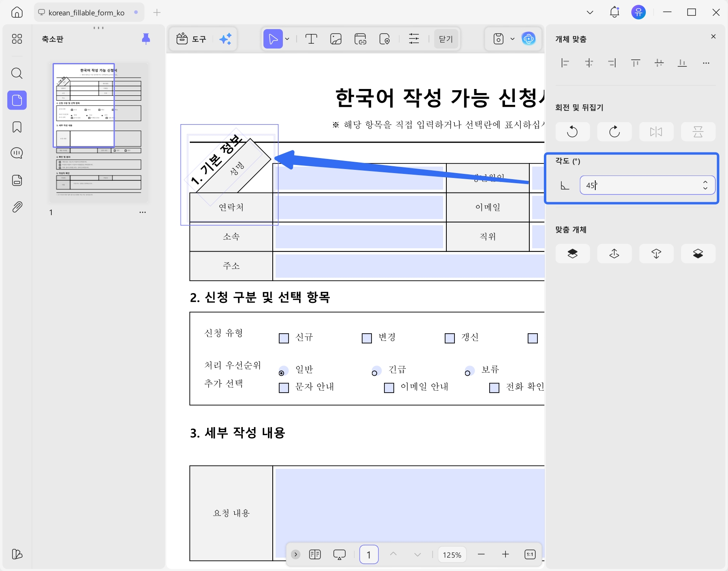
Task: Zoom in with plus button
Action: pos(505,554)
